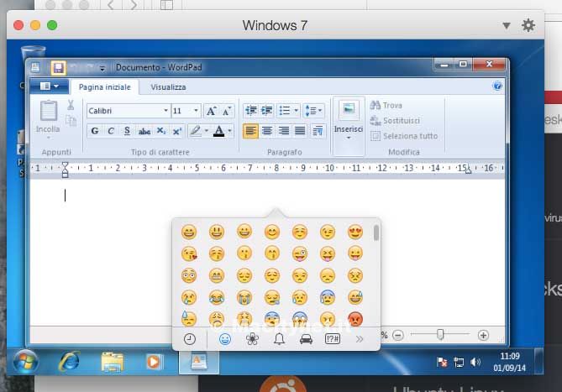Click the WordPad help question mark icon

click(497, 86)
